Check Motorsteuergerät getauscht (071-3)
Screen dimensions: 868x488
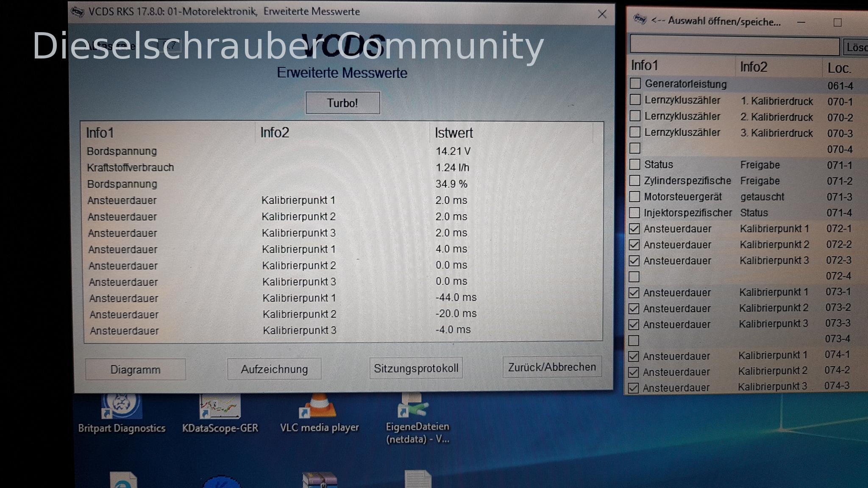pos(634,197)
